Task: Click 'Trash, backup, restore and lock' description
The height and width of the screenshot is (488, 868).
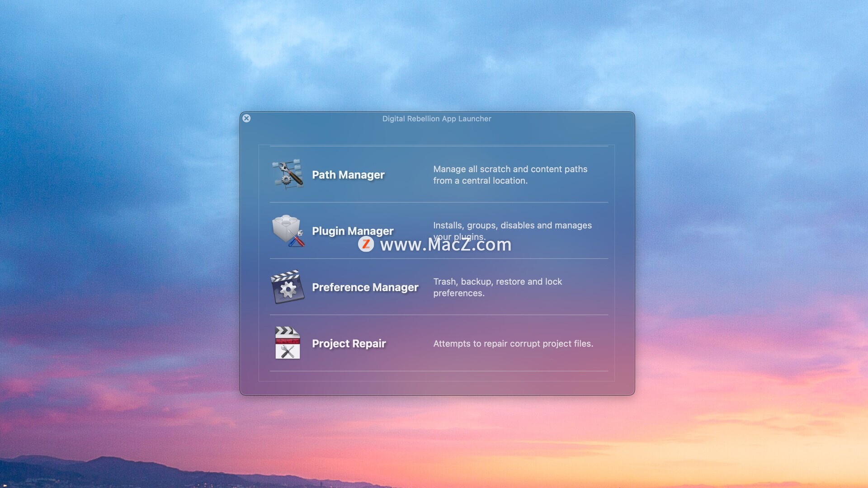Action: tap(497, 282)
